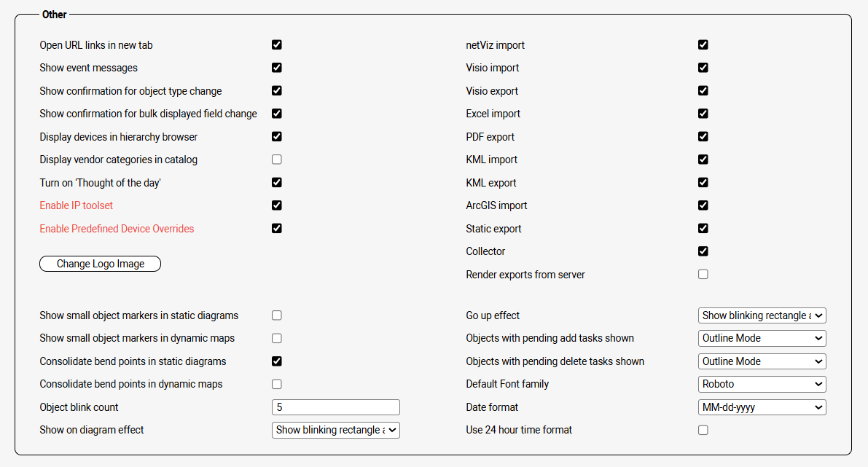Uncheck Consolidate bend points in static diagrams
Image resolution: width=868 pixels, height=467 pixels.
(x=277, y=361)
